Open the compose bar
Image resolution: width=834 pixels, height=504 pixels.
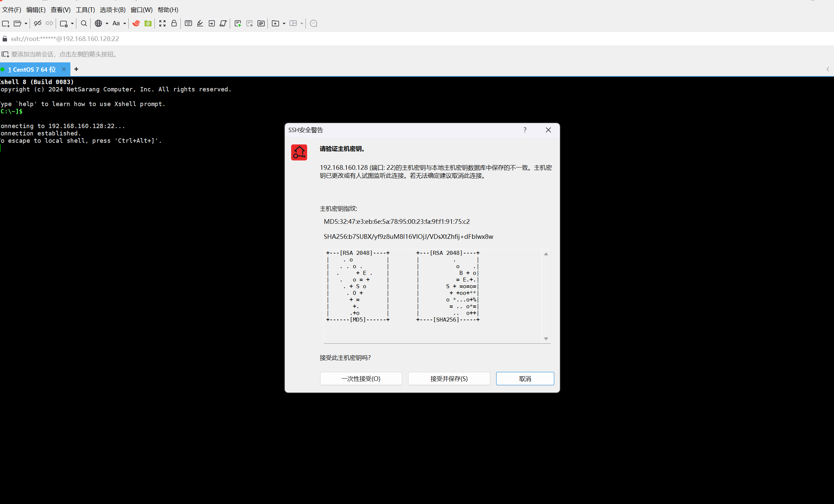[x=188, y=23]
